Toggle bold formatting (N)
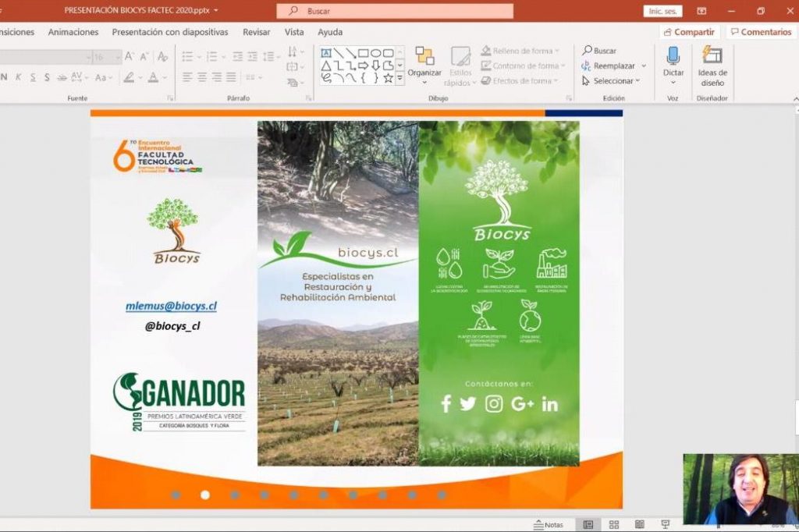 coord(4,77)
